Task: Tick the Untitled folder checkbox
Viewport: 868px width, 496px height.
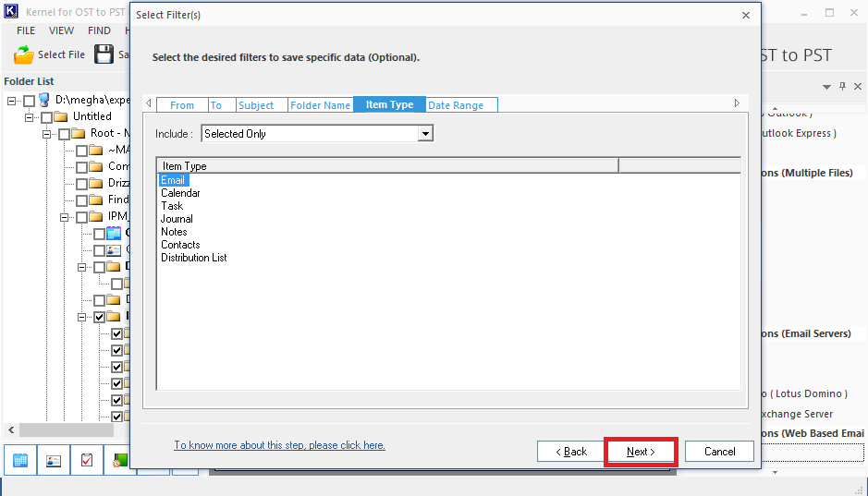Action: tap(46, 117)
